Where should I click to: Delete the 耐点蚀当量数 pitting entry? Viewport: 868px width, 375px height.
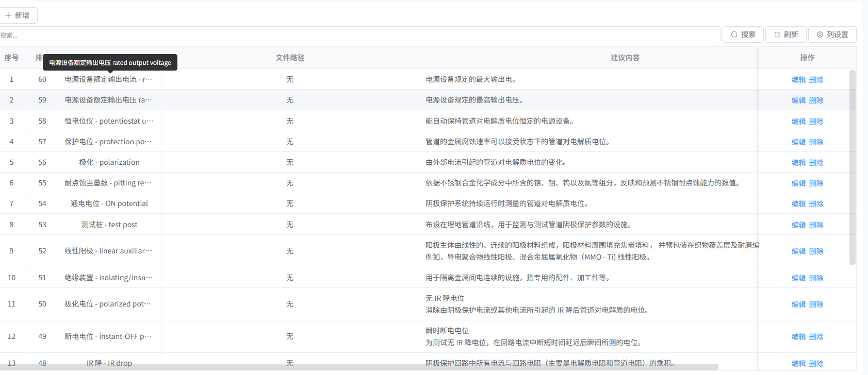816,183
